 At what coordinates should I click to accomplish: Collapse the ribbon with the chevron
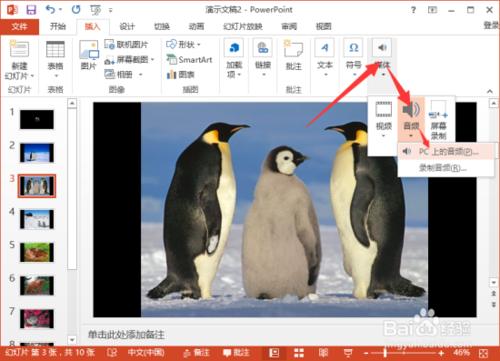[x=490, y=91]
